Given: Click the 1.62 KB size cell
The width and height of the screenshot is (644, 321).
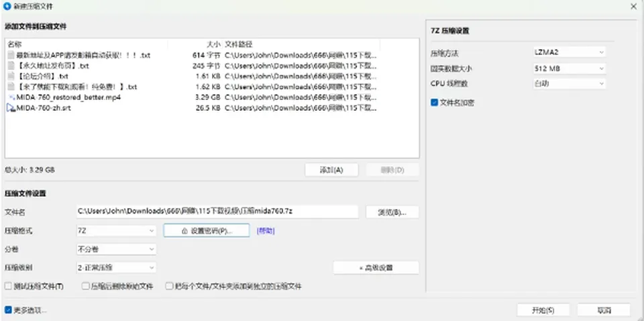Looking at the screenshot, I should (208, 87).
